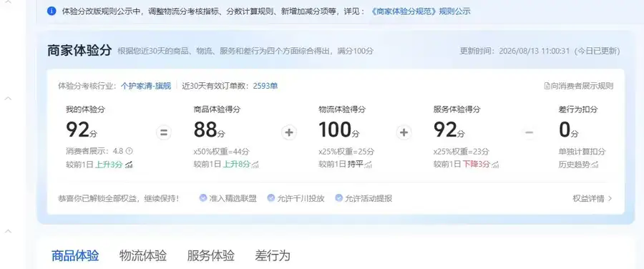This screenshot has width=644, height=269.
Task: Click the 准入精选联盟 checkmark
Action: click(x=203, y=198)
